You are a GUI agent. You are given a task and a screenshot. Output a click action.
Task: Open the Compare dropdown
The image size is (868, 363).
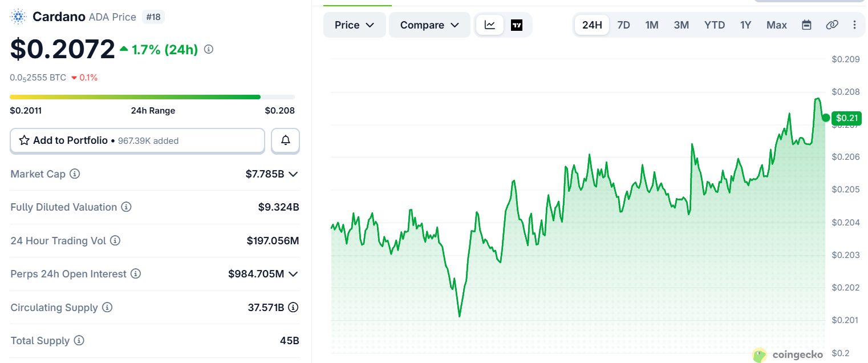[430, 25]
